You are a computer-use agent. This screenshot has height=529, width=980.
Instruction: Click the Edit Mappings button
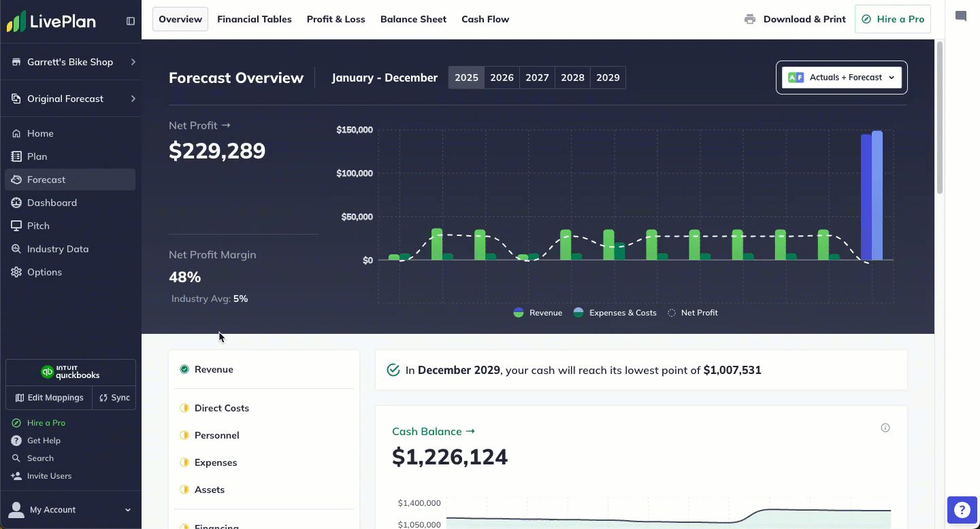point(49,398)
